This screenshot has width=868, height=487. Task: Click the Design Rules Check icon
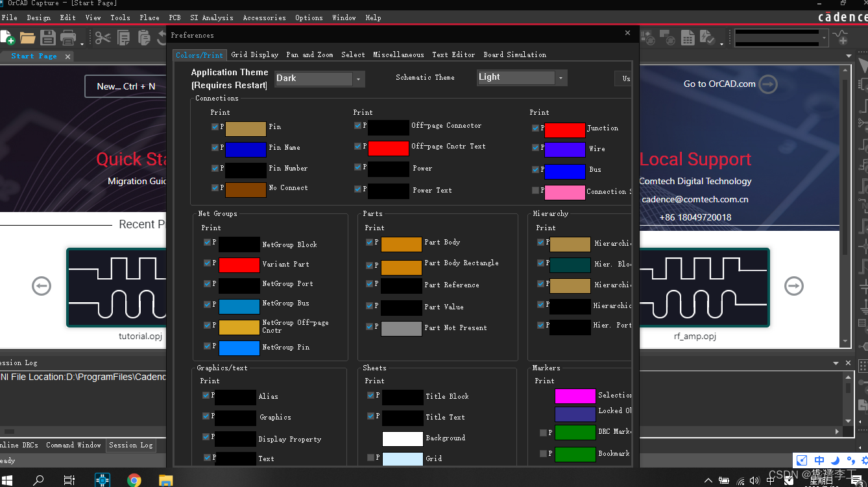tap(707, 38)
